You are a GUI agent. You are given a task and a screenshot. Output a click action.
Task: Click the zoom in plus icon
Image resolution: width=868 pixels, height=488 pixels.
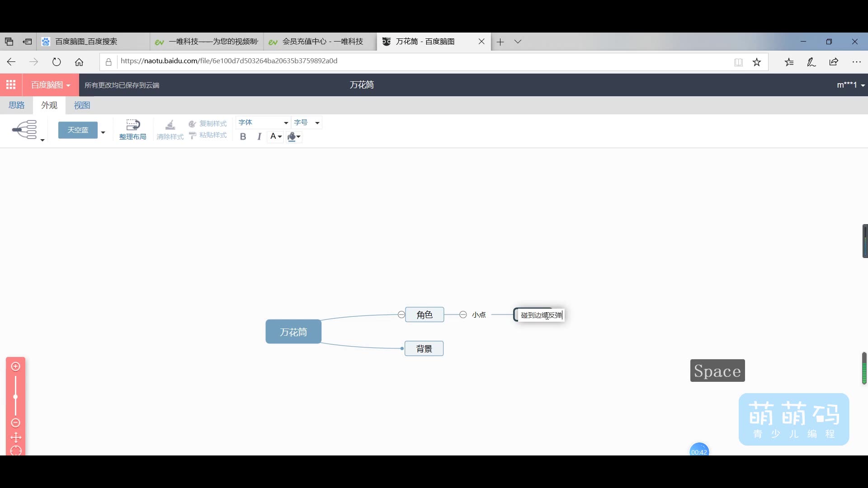16,366
